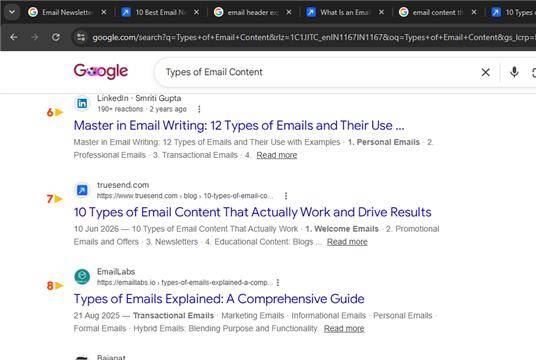Viewport: 536px width, 360px height.
Task: Reload the current page
Action: 56,37
